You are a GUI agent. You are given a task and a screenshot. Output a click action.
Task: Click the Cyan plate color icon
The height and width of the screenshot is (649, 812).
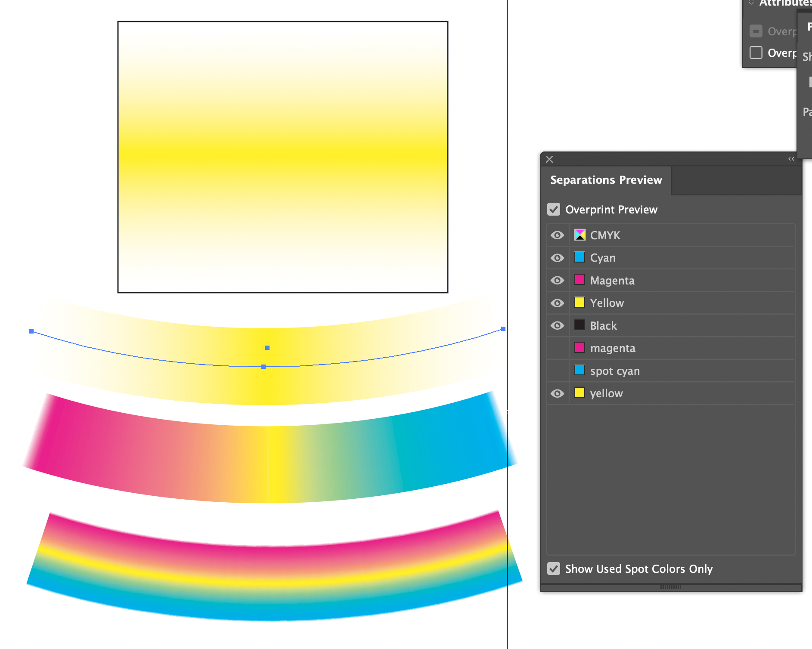580,257
